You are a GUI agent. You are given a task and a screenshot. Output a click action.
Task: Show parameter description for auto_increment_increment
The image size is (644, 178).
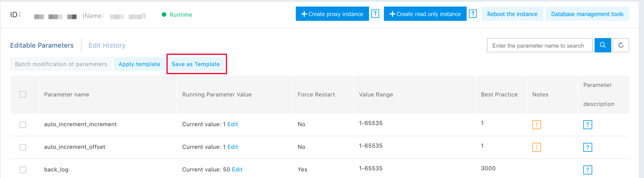point(587,125)
